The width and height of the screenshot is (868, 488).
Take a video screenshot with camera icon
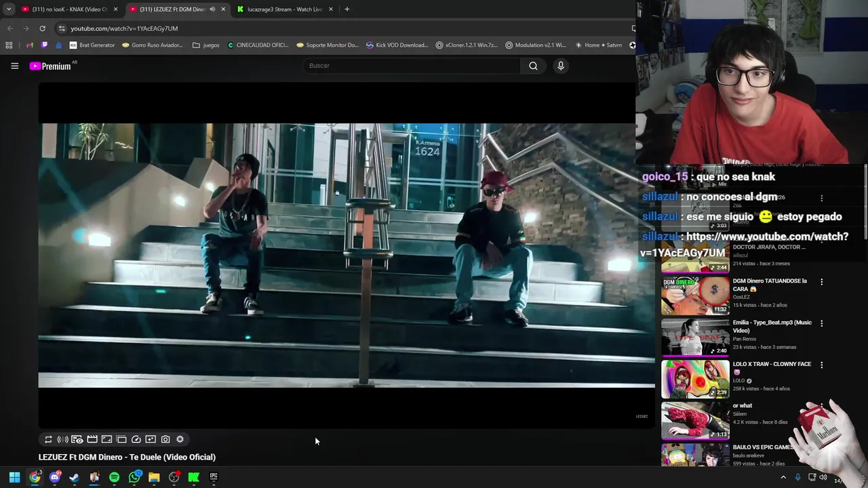coord(165,439)
